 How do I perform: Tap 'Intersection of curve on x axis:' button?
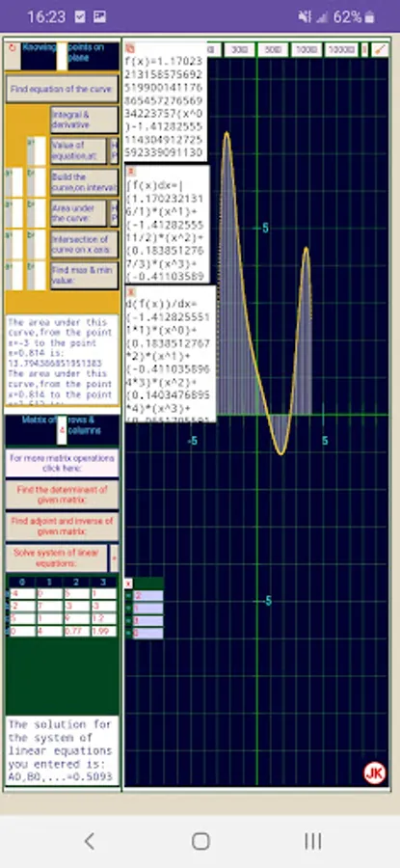point(84,245)
